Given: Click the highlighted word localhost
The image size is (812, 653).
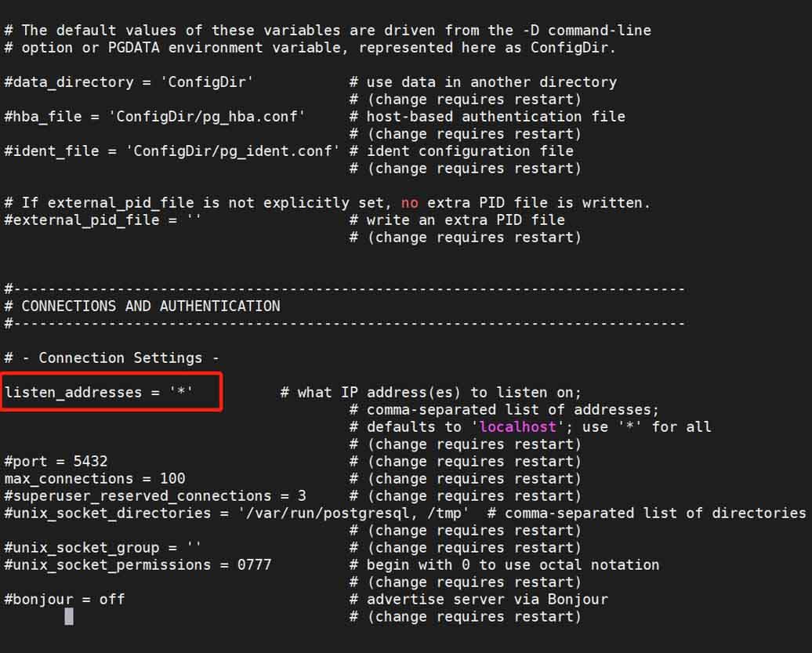Looking at the screenshot, I should pyautogui.click(x=518, y=426).
